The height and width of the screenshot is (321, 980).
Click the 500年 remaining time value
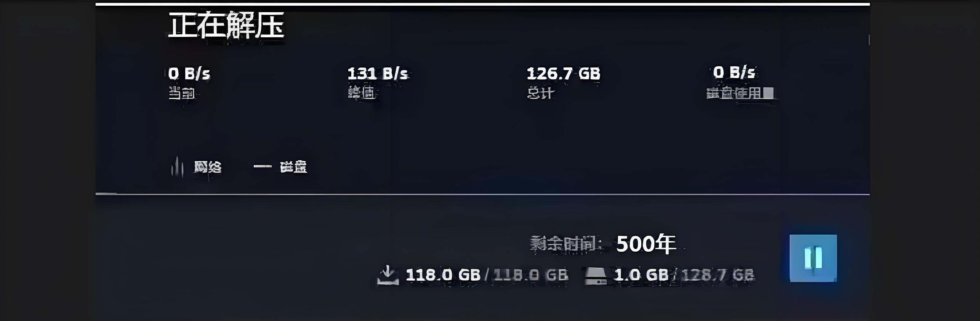click(x=646, y=244)
